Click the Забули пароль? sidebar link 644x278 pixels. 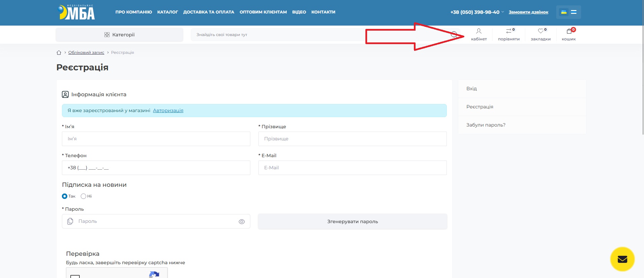pos(486,125)
